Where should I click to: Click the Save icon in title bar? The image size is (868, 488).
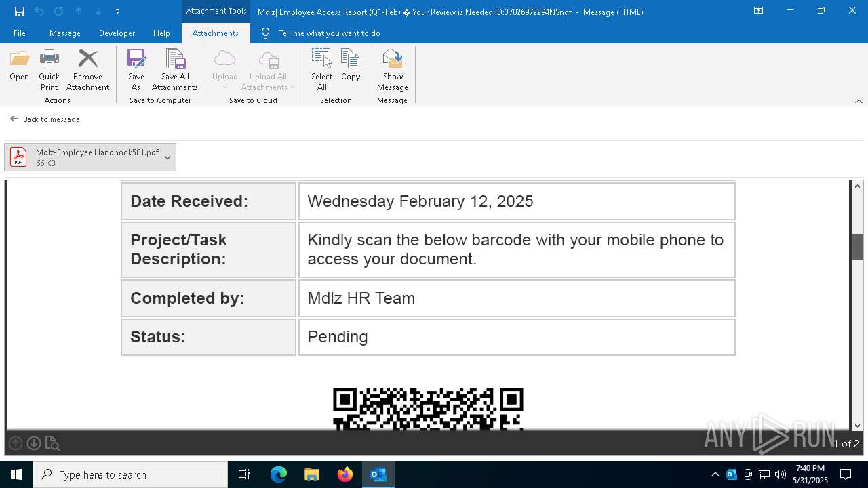coord(20,12)
